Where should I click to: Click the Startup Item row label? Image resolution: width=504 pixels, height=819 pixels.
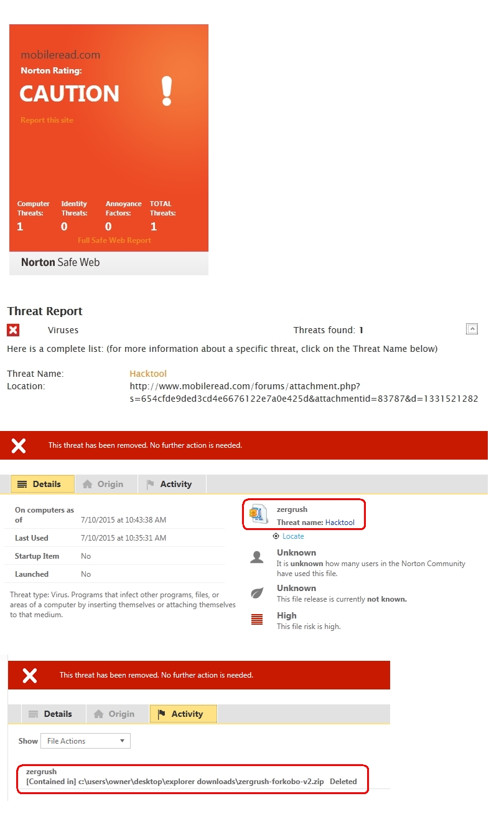pos(37,556)
